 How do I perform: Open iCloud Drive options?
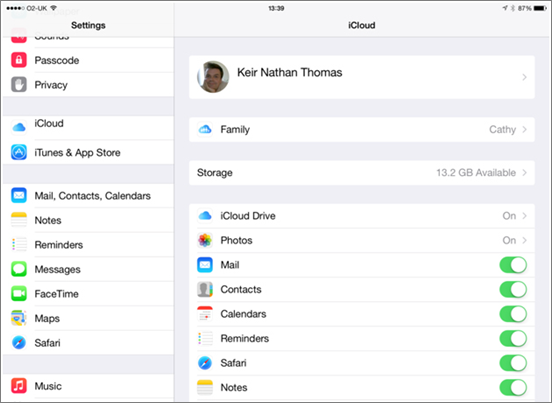point(362,215)
